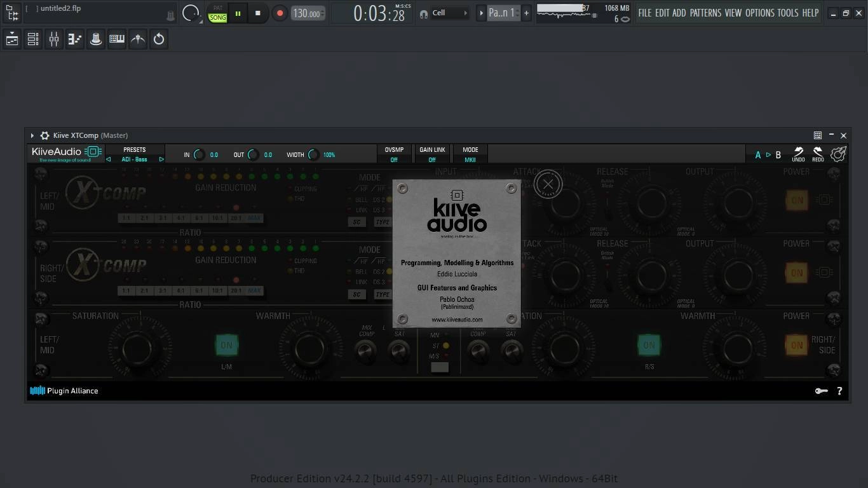Open the Cell snap dropdown
868x488 pixels.
pos(450,13)
